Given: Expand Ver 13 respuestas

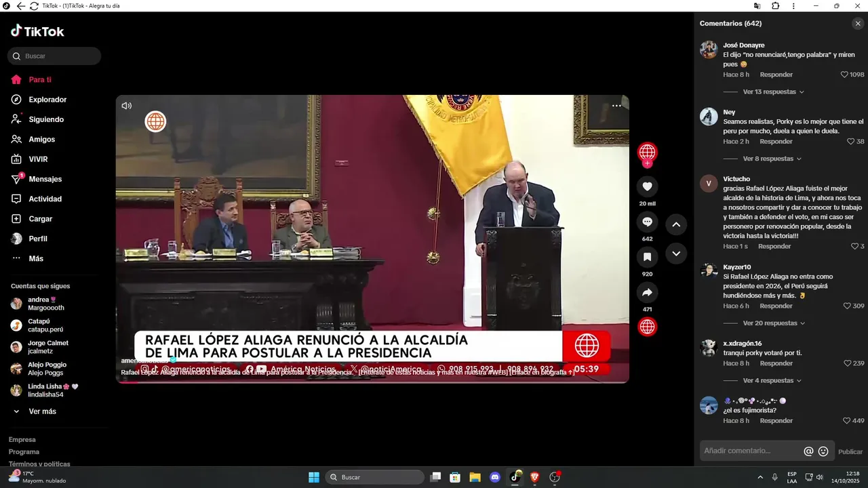Looking at the screenshot, I should [x=773, y=91].
